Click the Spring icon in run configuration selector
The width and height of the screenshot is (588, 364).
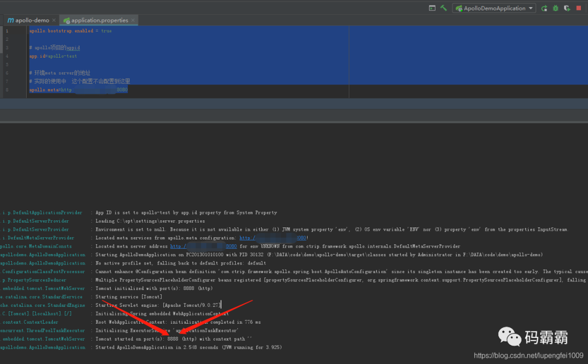click(458, 8)
